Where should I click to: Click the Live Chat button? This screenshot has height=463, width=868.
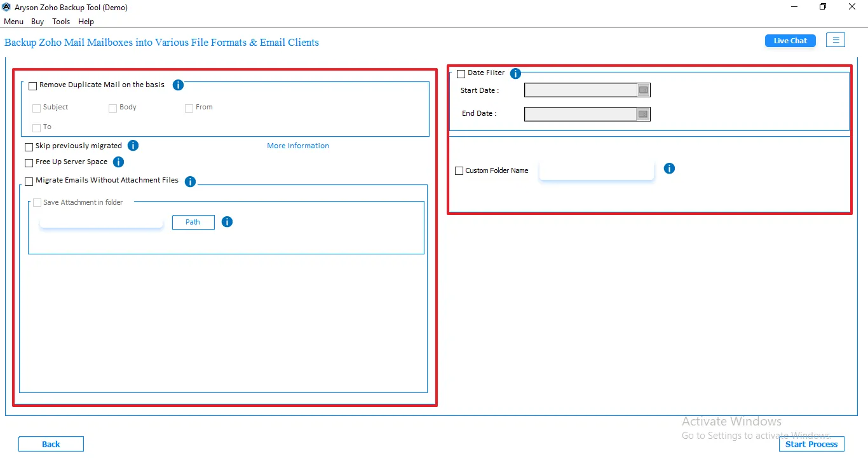pos(790,41)
